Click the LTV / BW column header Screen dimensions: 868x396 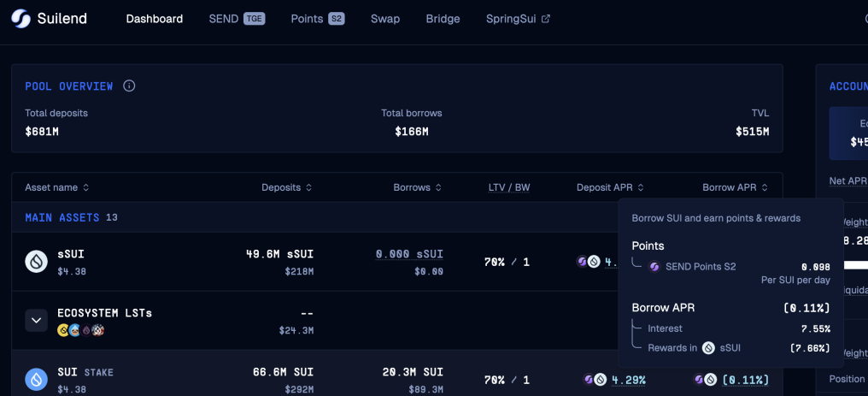pyautogui.click(x=508, y=187)
